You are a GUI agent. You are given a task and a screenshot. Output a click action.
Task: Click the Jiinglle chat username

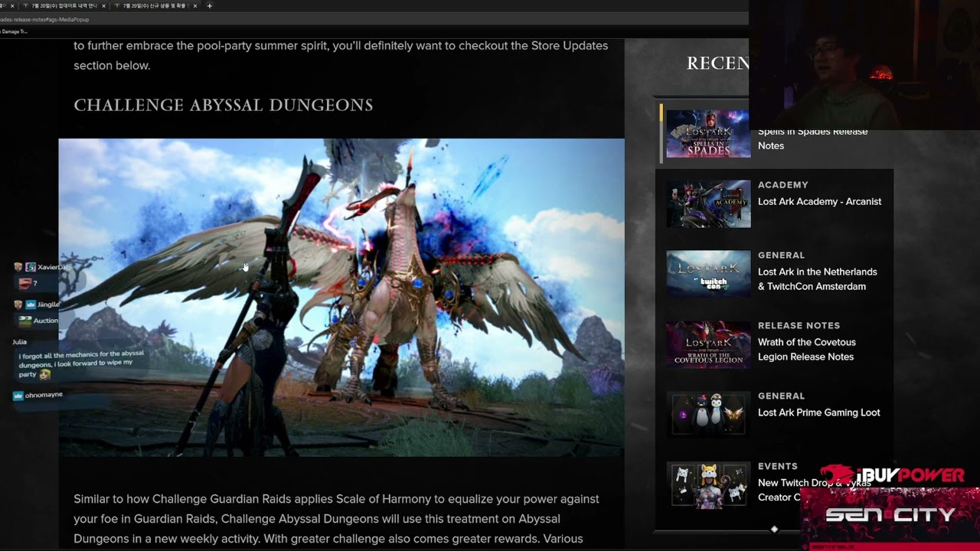(48, 305)
